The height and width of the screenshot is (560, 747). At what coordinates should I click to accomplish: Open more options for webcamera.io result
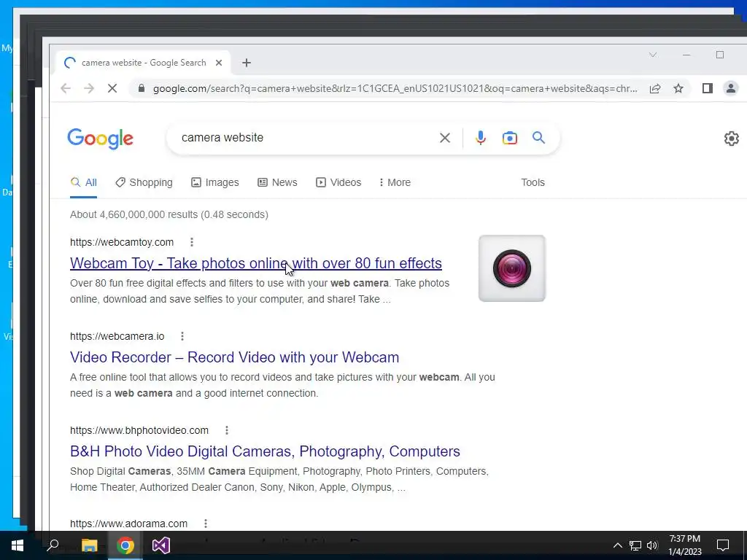182,337
